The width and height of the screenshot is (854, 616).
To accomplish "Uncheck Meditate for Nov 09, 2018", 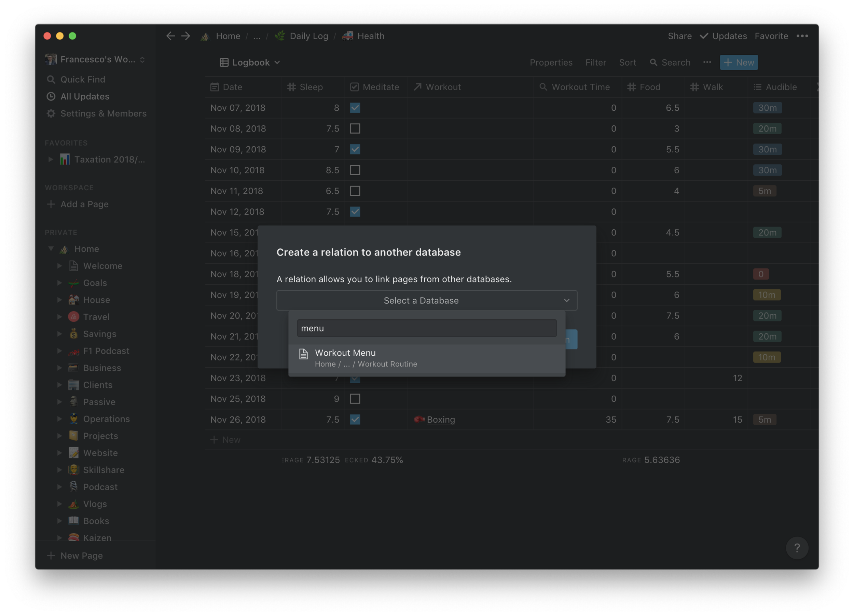I will (x=355, y=149).
